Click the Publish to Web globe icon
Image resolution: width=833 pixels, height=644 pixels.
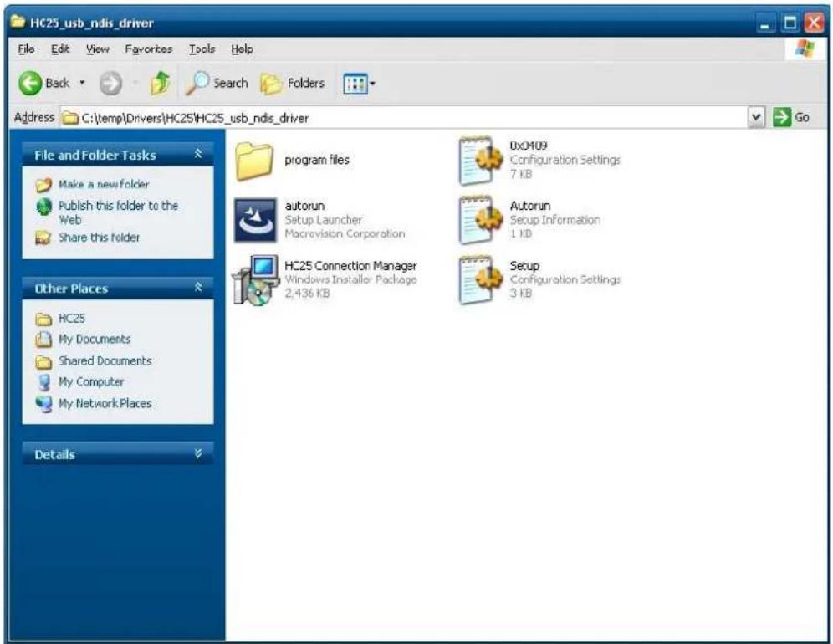point(43,207)
